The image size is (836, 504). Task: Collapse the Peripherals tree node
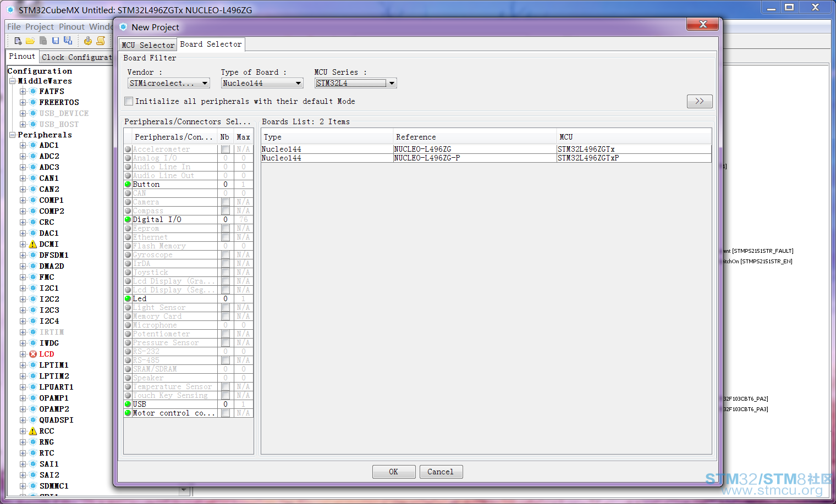(x=12, y=135)
